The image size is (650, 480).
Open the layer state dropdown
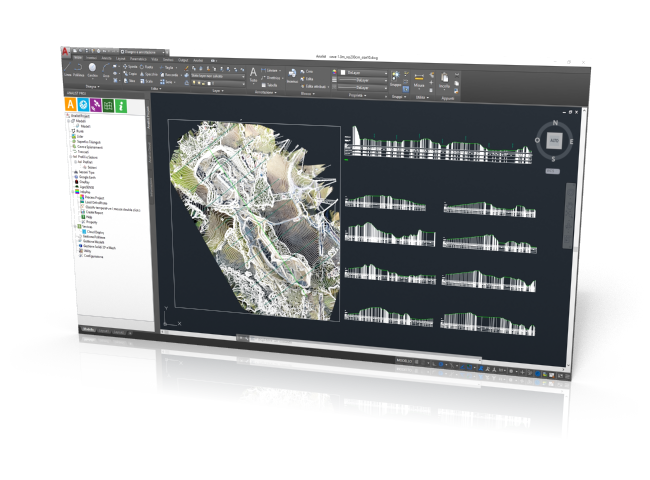[217, 76]
